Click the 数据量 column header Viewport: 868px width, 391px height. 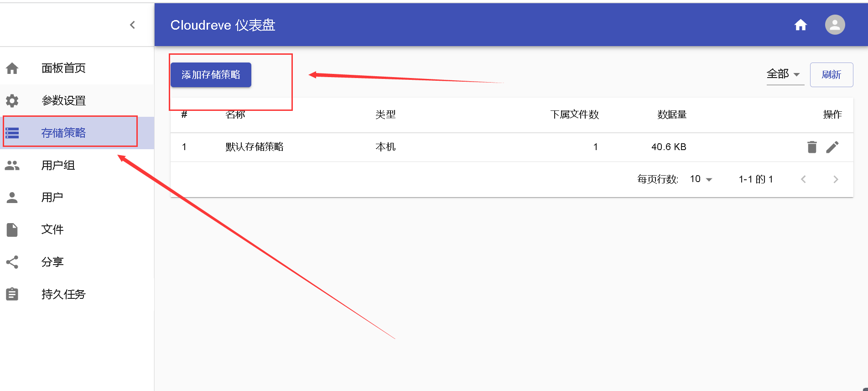pyautogui.click(x=672, y=115)
